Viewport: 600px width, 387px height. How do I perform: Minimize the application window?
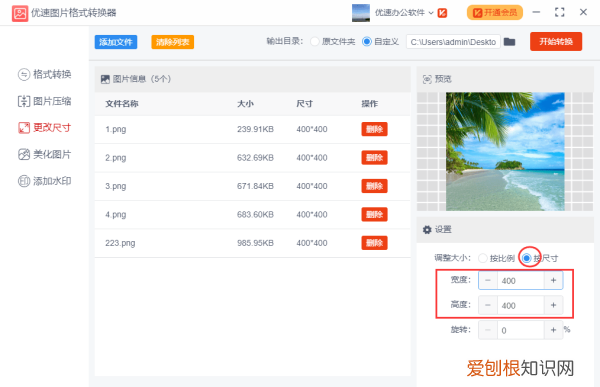(x=536, y=12)
